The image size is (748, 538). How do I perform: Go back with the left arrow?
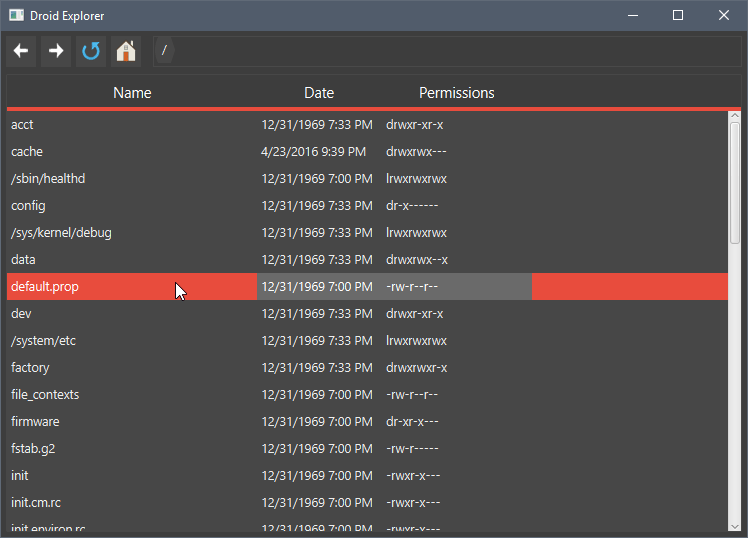point(21,51)
